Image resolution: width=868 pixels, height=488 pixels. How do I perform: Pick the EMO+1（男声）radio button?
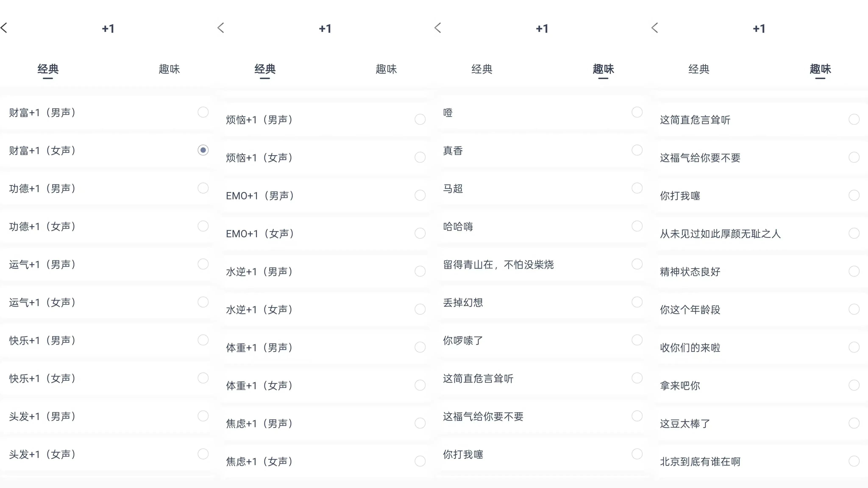[x=420, y=195]
